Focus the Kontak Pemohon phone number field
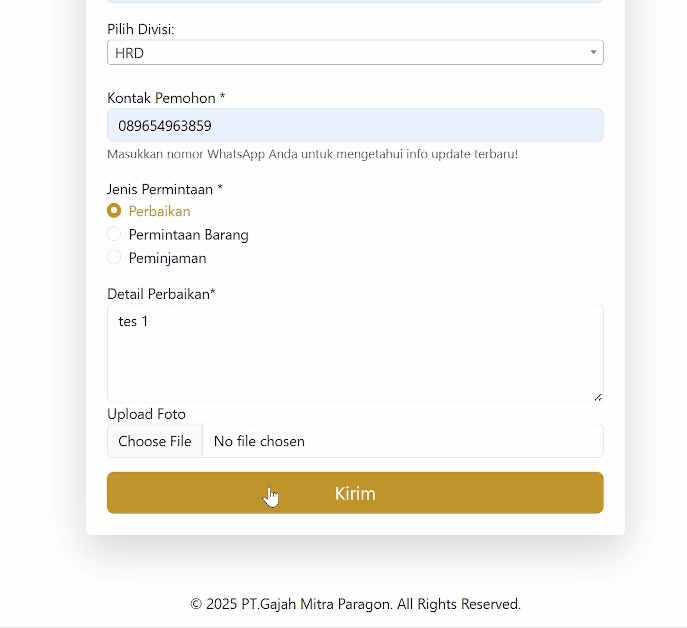Viewport: 687px width, 628px height. point(355,126)
